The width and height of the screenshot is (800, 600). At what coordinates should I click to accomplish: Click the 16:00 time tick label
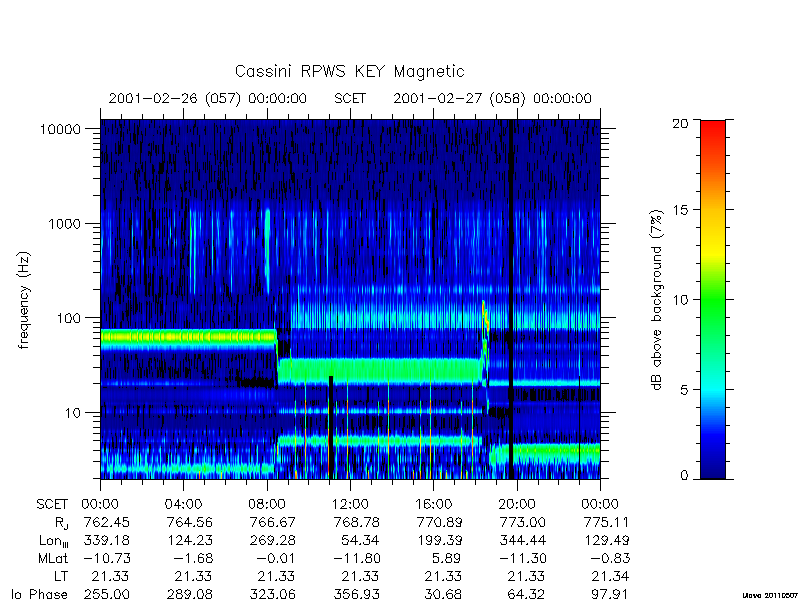433,505
